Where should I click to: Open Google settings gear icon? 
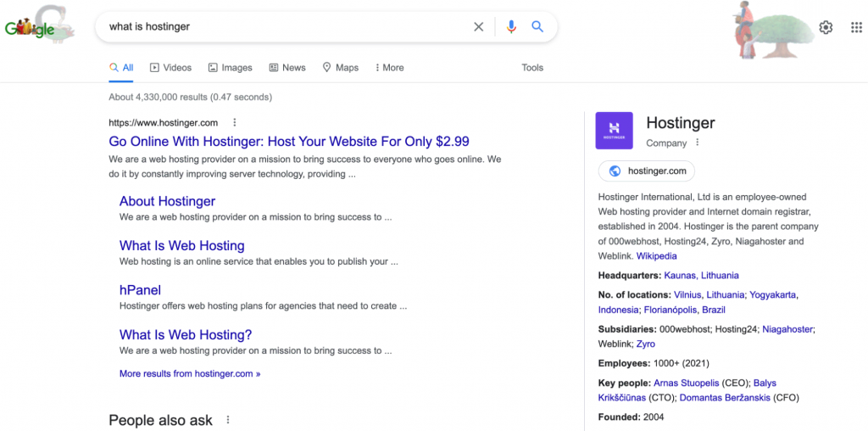(826, 28)
